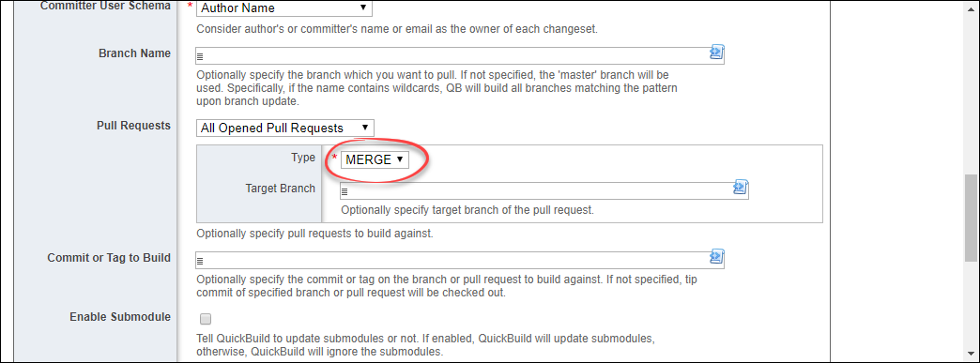
Task: Open script editor icon for Commit or Tag
Action: pyautogui.click(x=716, y=256)
